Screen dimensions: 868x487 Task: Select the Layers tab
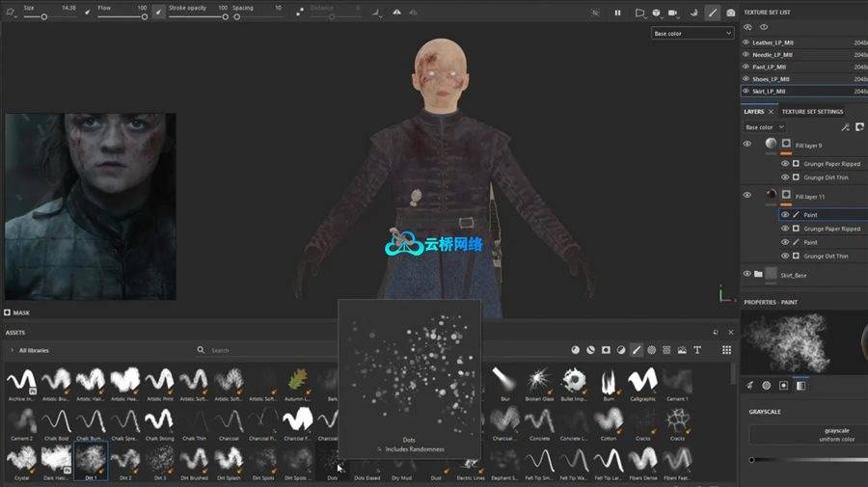click(x=753, y=111)
